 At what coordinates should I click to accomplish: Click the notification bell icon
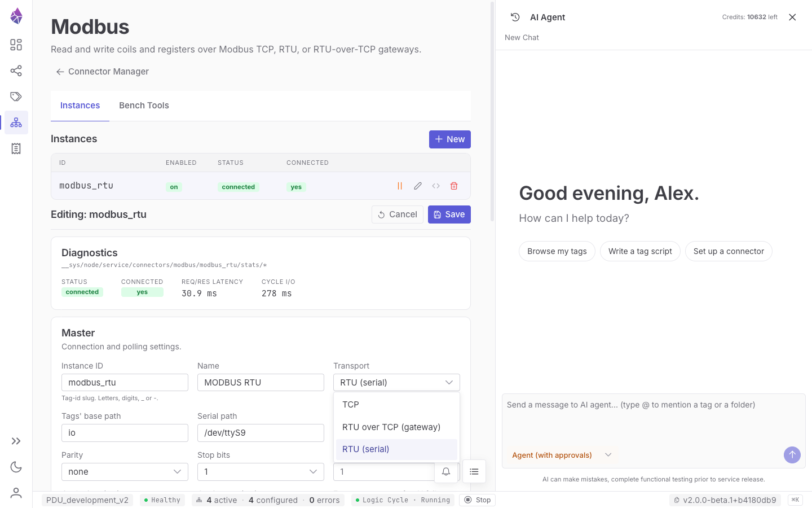446,471
